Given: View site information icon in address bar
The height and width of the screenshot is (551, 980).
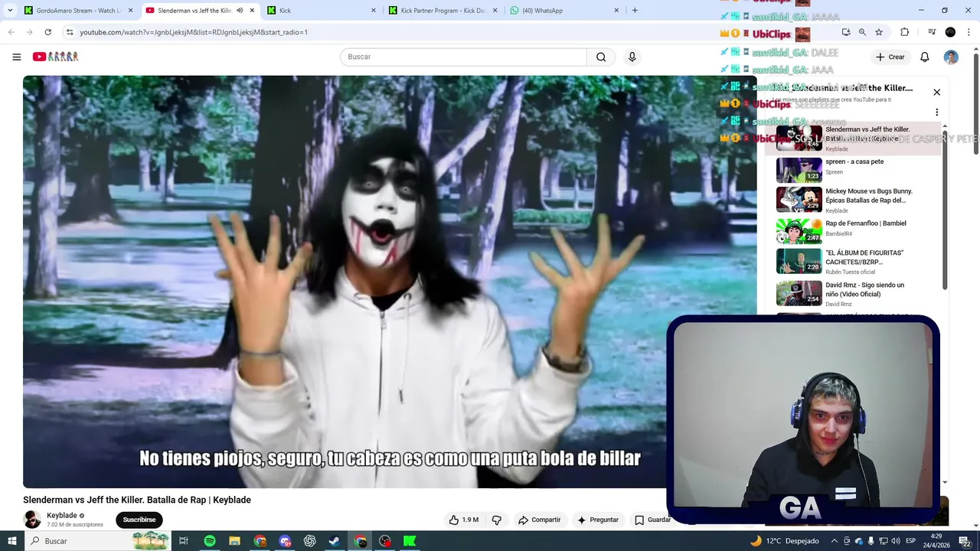Looking at the screenshot, I should point(70,32).
